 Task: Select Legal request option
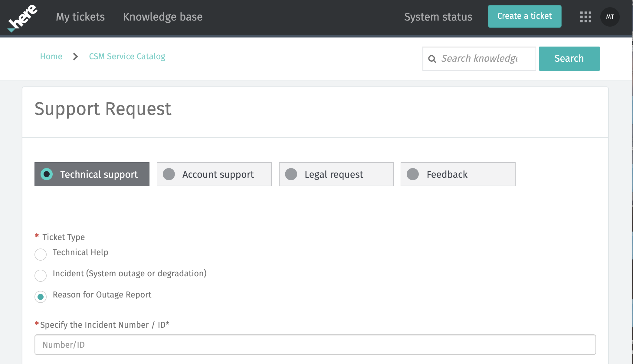pos(336,174)
